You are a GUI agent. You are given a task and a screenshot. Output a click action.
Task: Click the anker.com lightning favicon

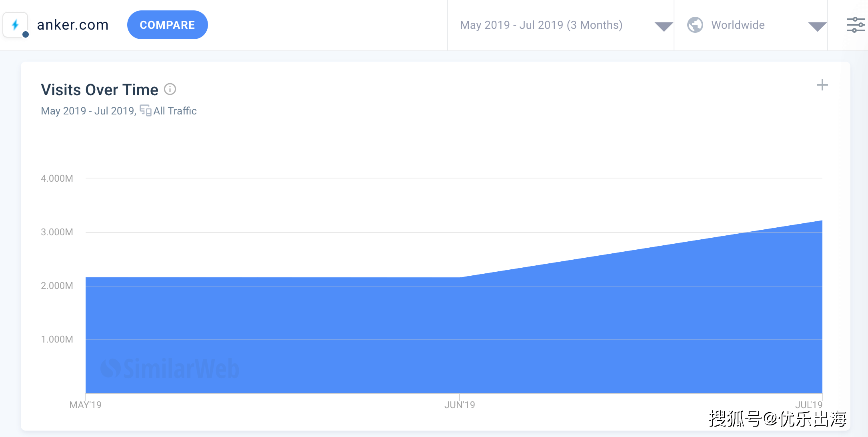15,25
